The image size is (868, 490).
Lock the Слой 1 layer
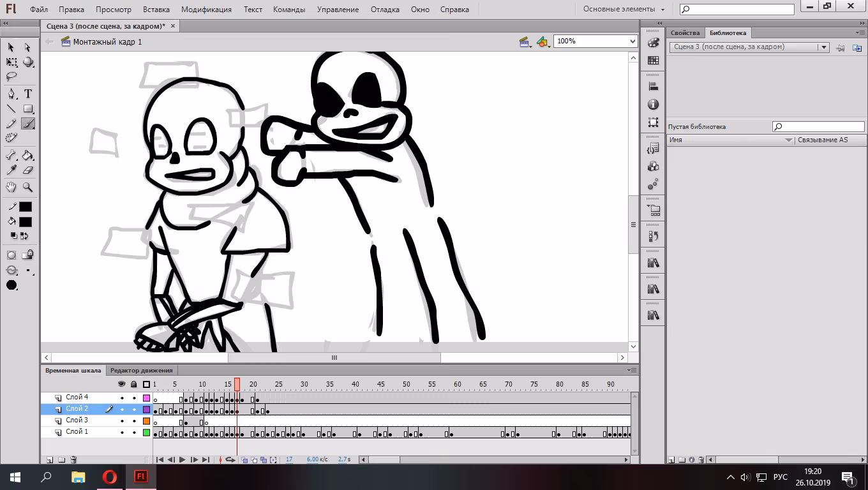click(x=134, y=432)
